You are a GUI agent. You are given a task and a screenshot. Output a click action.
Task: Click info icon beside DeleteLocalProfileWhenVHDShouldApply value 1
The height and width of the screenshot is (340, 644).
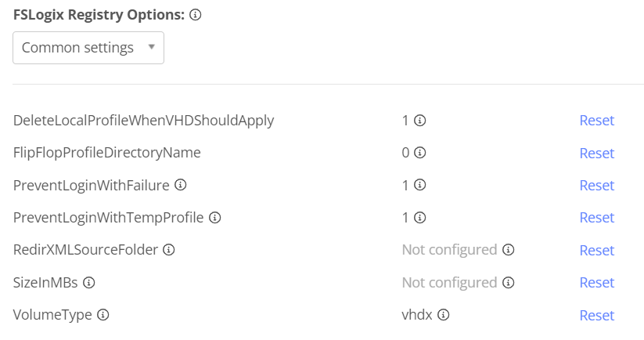[419, 121]
